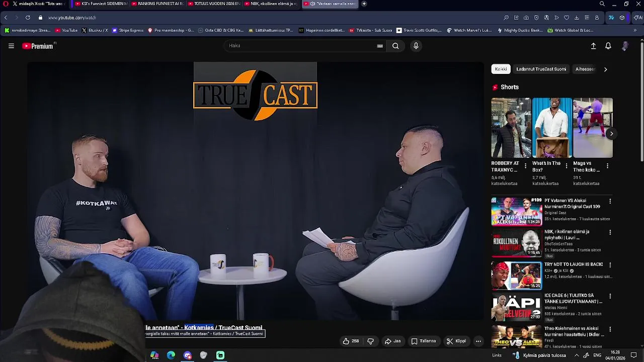Image resolution: width=644 pixels, height=362 pixels.
Task: Open Copilot icon in taskbar
Action: [x=154, y=355]
